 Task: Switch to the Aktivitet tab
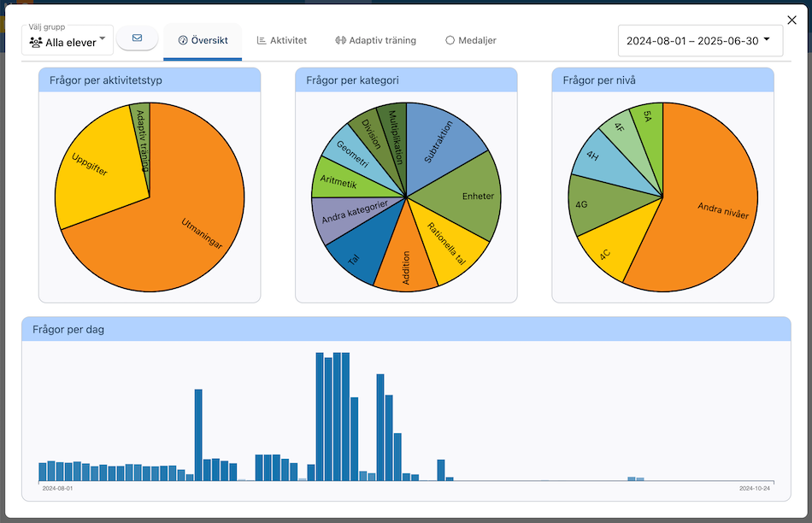coord(282,40)
